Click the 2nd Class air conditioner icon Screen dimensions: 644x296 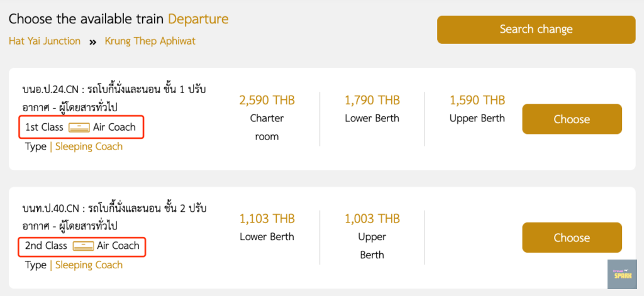[x=83, y=246]
